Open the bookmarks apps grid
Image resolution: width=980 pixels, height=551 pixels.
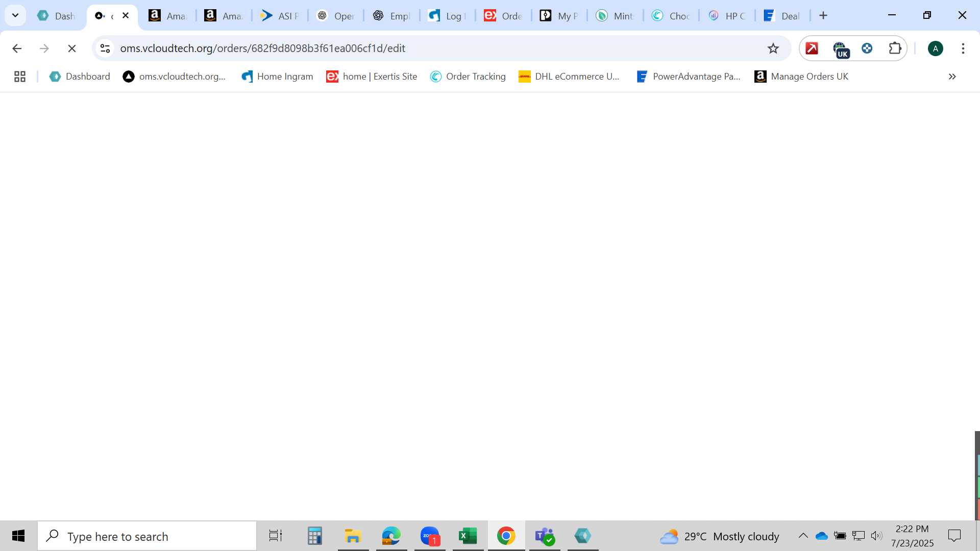tap(20, 77)
